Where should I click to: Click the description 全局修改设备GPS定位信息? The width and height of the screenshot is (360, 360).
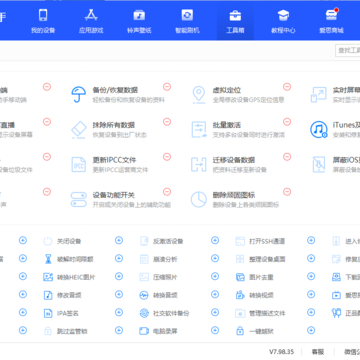[248, 100]
